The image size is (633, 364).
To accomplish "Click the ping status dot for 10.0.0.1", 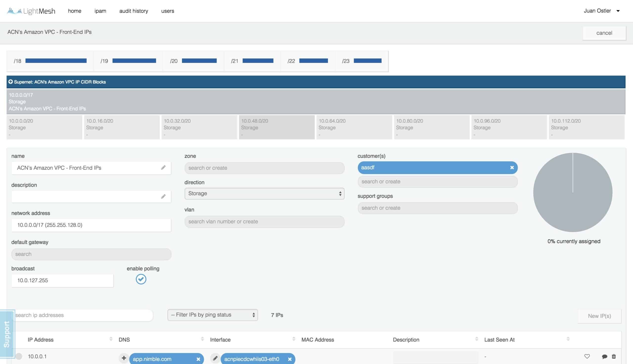I will coord(19,356).
